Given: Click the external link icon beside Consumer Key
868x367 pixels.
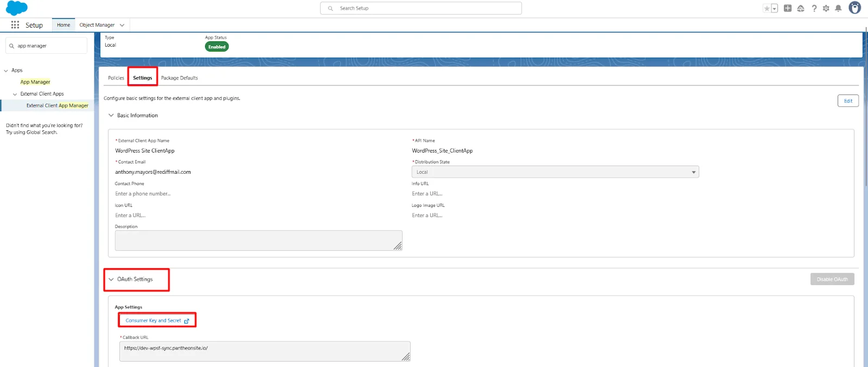Looking at the screenshot, I should (x=187, y=321).
